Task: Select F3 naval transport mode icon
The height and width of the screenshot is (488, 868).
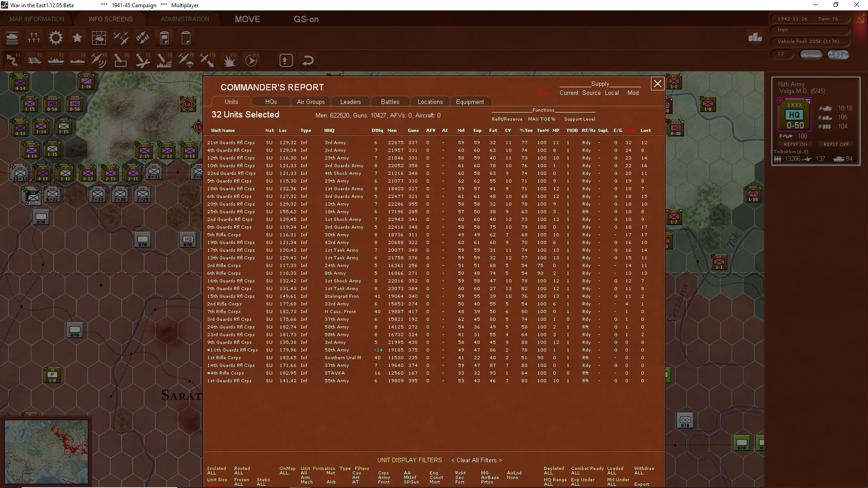Action: 56,60
